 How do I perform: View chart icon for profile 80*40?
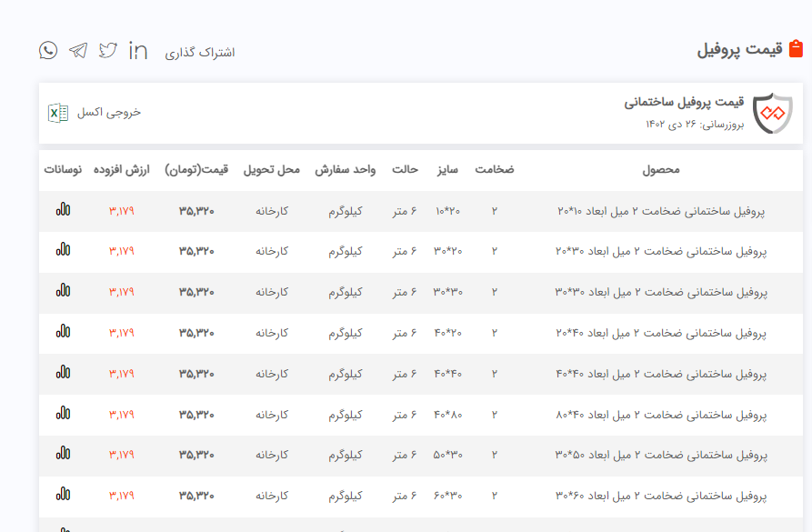[x=63, y=413]
